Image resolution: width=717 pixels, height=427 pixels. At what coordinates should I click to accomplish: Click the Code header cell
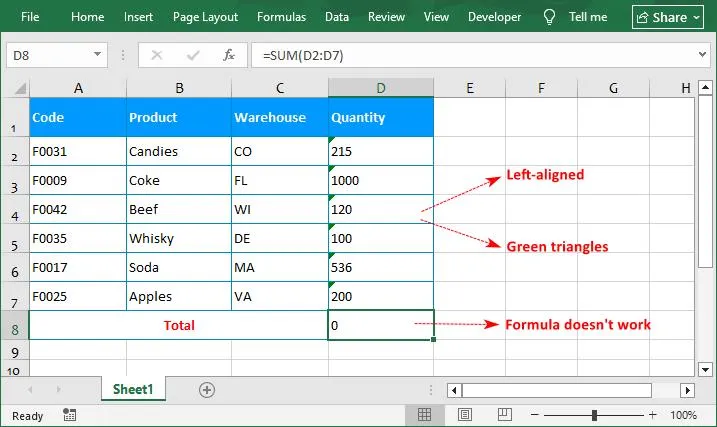(x=78, y=117)
